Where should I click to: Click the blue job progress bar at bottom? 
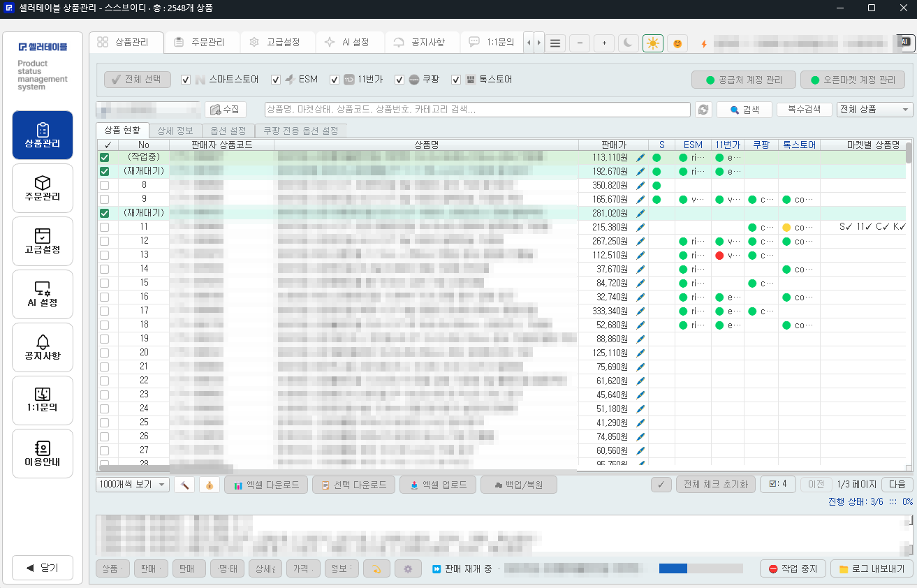[x=700, y=568]
